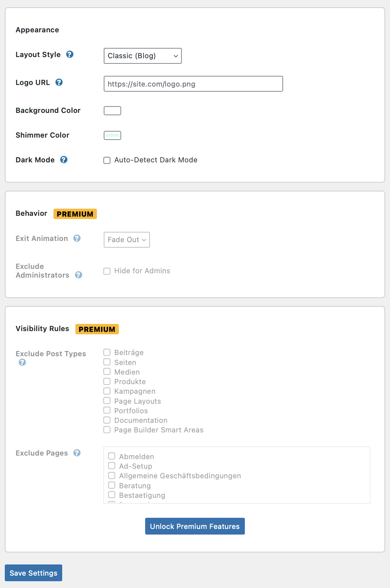Viewport: 390px width, 588px height.
Task: Open the Exit Animation Fade Out dropdown
Action: tap(126, 240)
